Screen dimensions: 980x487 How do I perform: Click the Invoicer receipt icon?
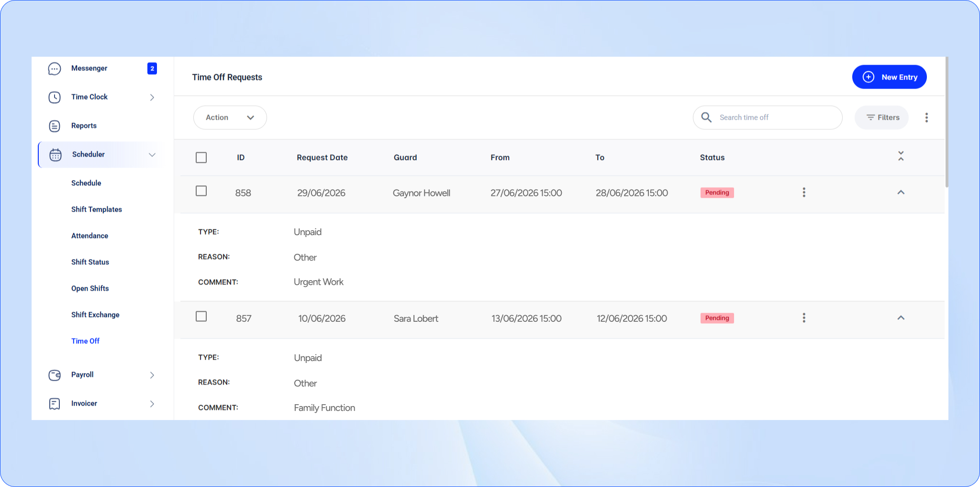(x=55, y=404)
